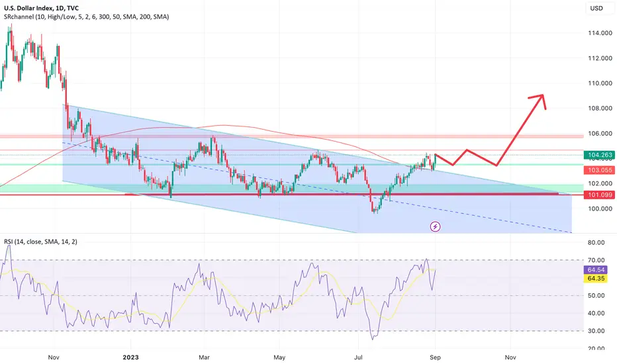
Task: Click the 103.055 red price label
Action: coord(599,170)
